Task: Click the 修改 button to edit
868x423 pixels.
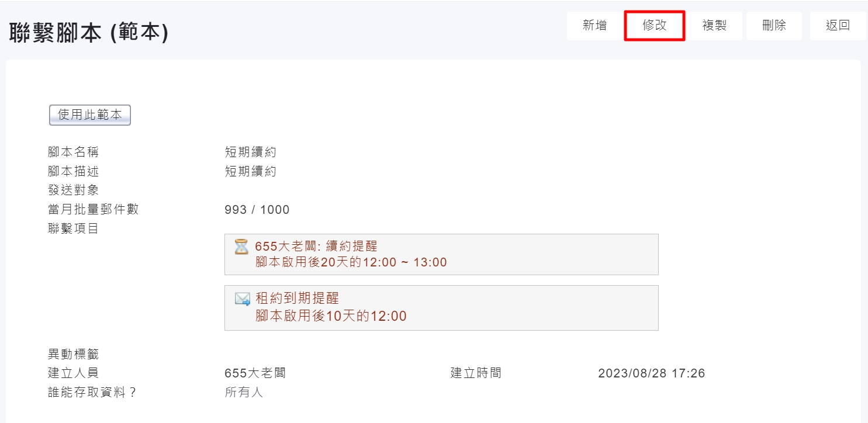Action: (654, 26)
